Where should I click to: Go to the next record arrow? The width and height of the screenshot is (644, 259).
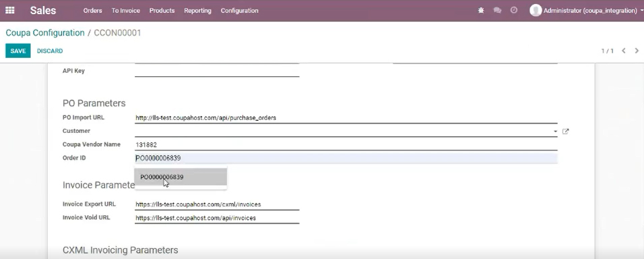[x=637, y=51]
